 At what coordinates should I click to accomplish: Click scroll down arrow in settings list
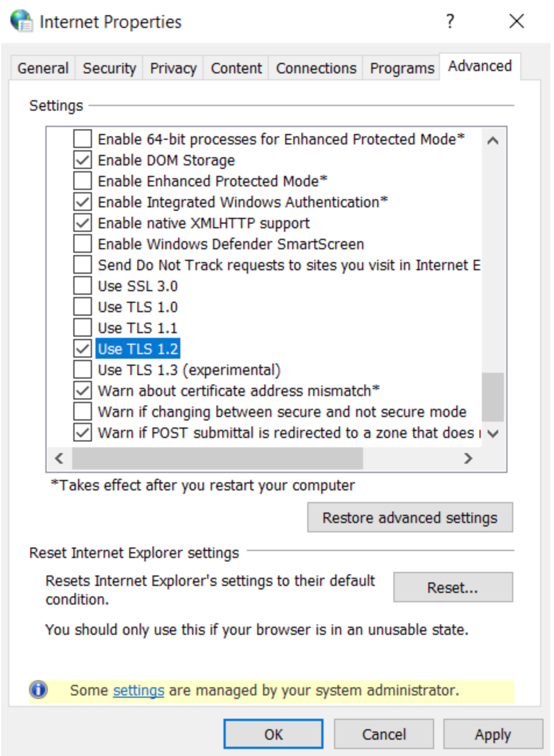(493, 433)
